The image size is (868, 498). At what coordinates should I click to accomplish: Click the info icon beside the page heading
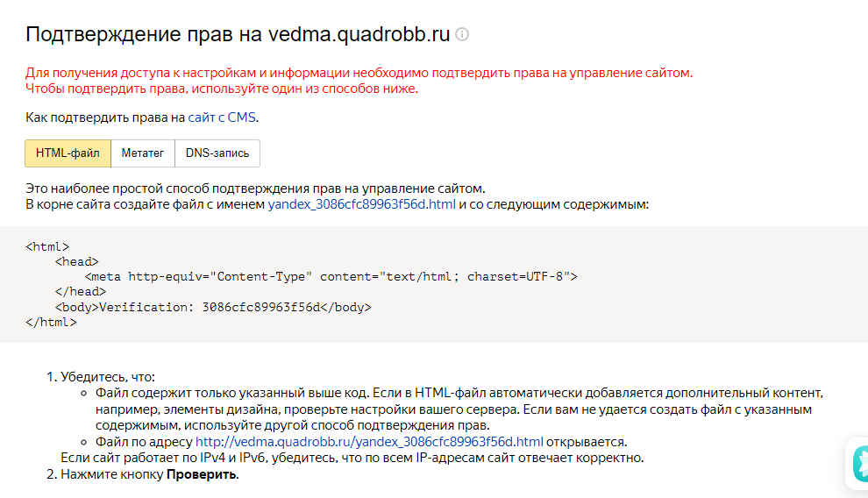point(462,35)
